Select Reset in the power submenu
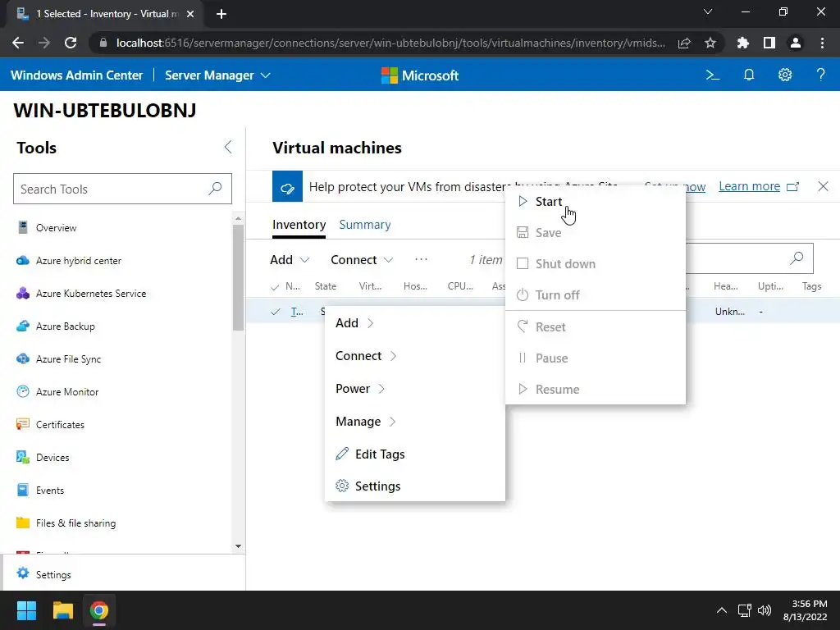This screenshot has width=840, height=630. [x=596, y=326]
